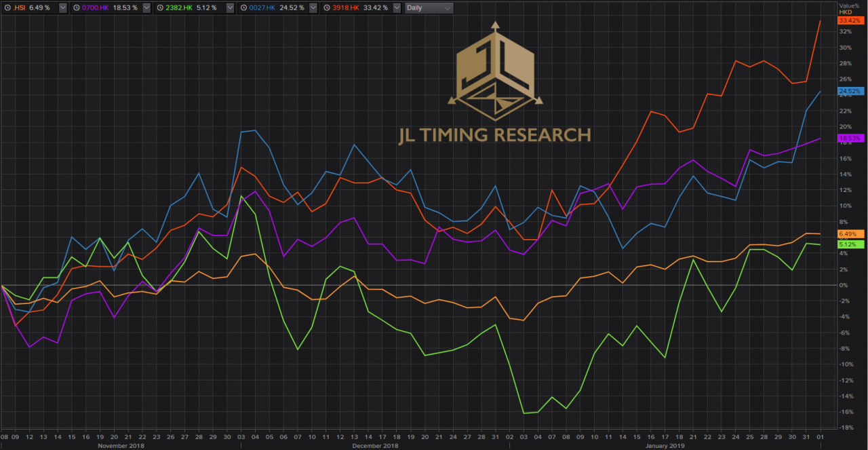Select the .HSI ticker label
Screen dimensions: 868x450
point(19,8)
